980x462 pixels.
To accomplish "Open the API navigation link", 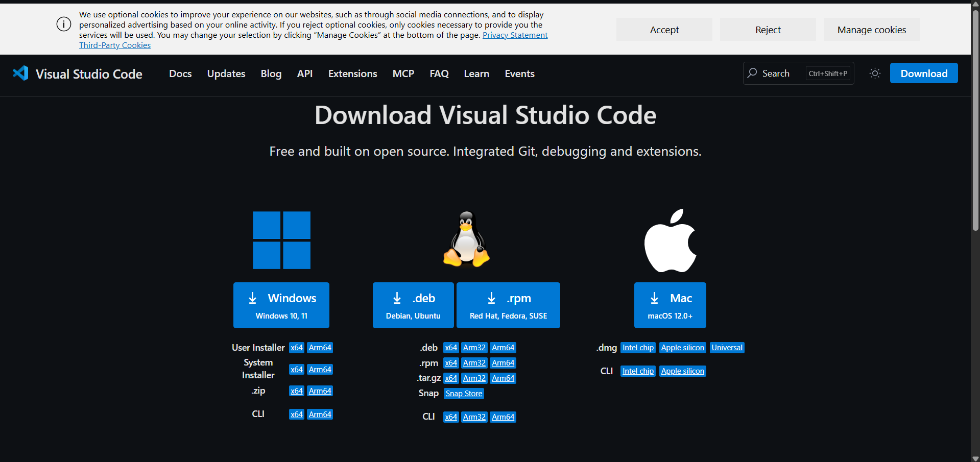I will (305, 74).
